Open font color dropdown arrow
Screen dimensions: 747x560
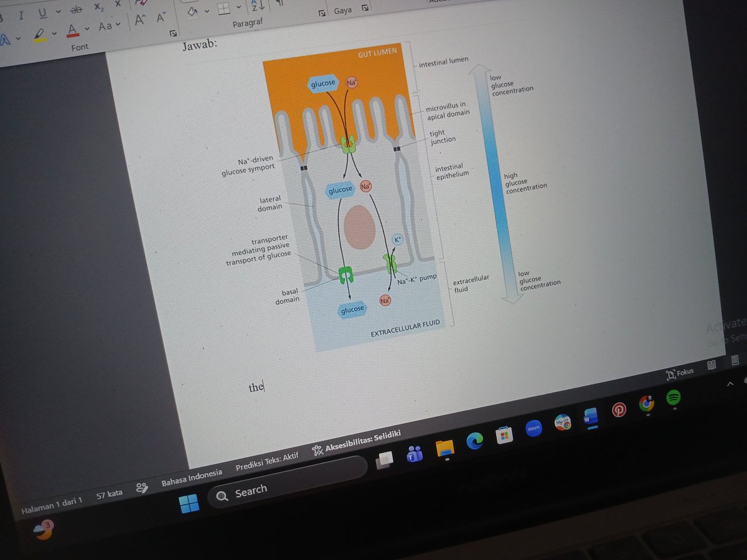pyautogui.click(x=87, y=28)
